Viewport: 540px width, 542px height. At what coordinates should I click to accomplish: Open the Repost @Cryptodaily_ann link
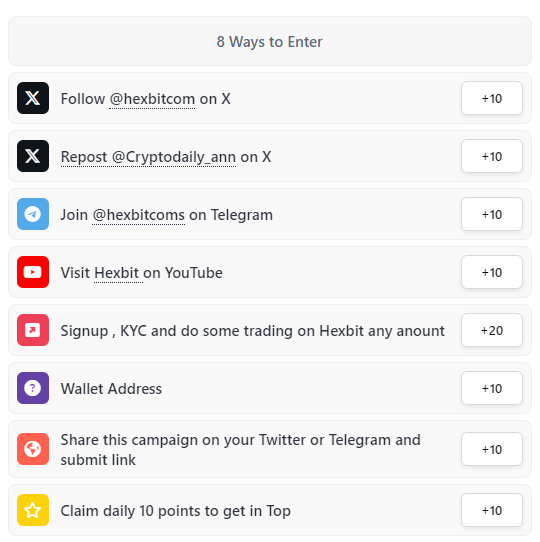[x=148, y=157]
